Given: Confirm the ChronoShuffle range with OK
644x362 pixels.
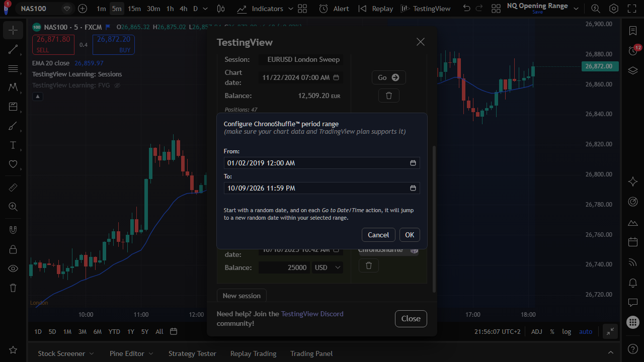Looking at the screenshot, I should tap(410, 235).
